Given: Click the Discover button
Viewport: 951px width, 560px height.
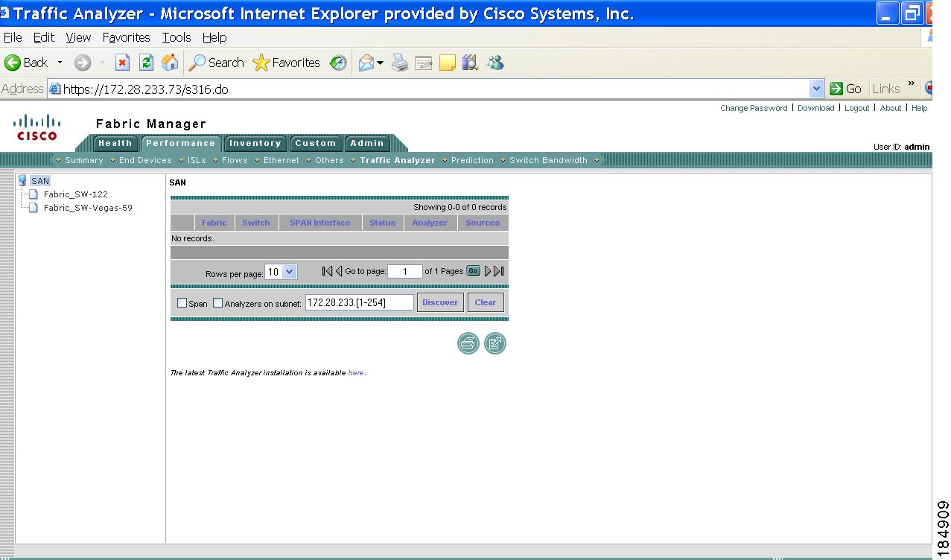Looking at the screenshot, I should (440, 302).
